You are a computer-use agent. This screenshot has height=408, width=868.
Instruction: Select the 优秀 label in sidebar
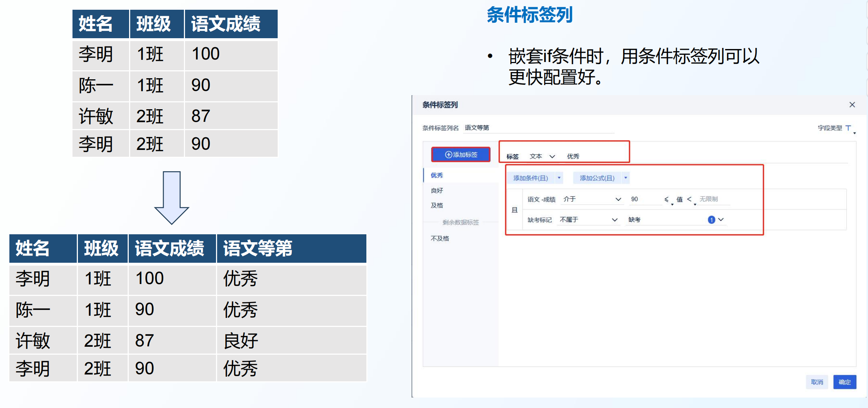point(437,175)
